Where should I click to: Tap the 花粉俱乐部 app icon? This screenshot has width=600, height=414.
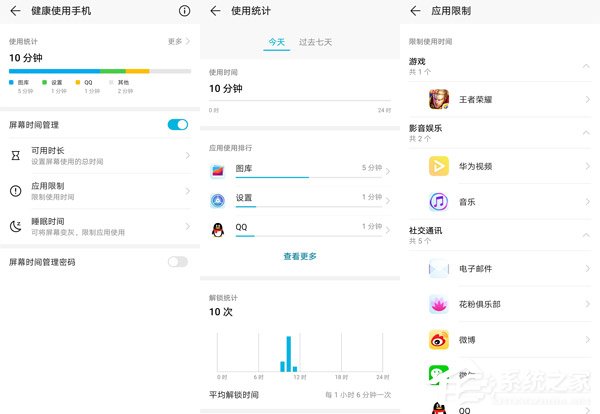pyautogui.click(x=439, y=304)
